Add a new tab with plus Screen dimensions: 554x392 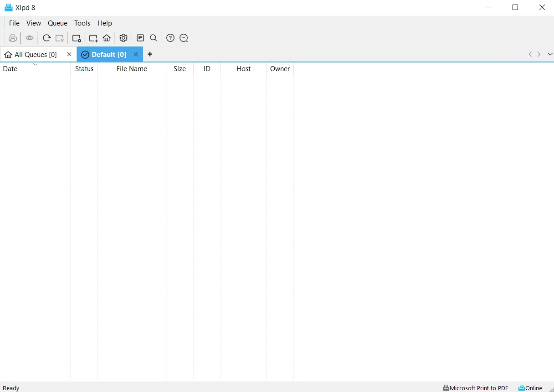coord(150,54)
